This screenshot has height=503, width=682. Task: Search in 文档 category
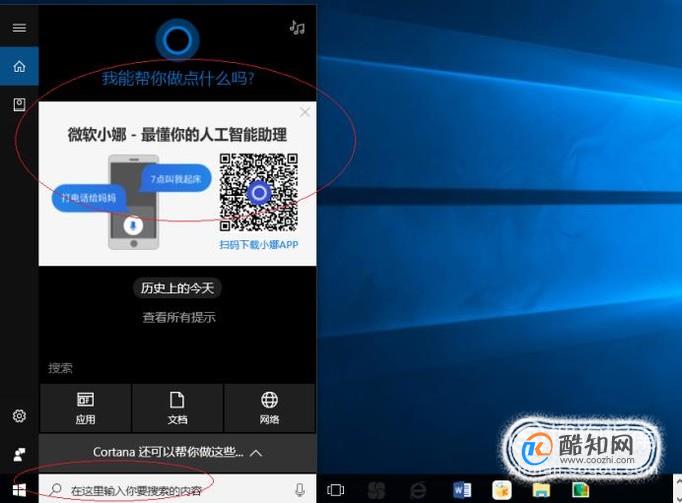point(177,408)
